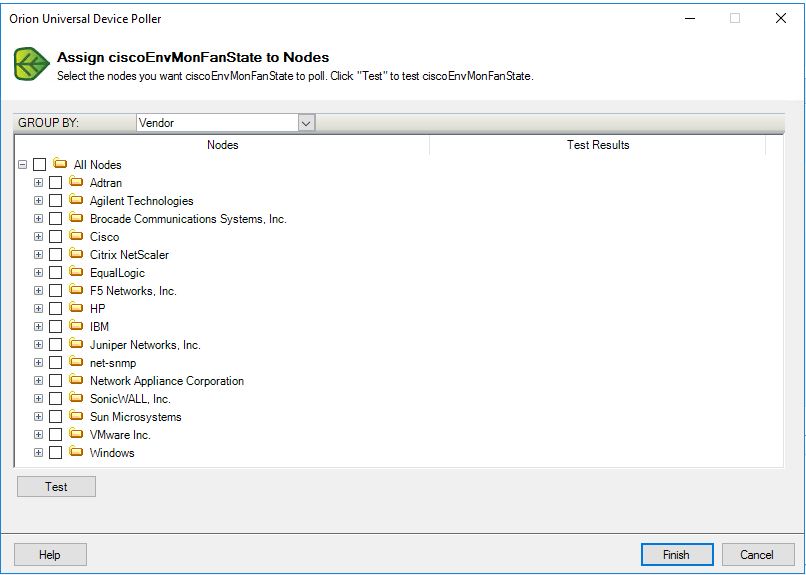Expand the HP node group
Viewport: 806px width, 575px height.
click(38, 308)
